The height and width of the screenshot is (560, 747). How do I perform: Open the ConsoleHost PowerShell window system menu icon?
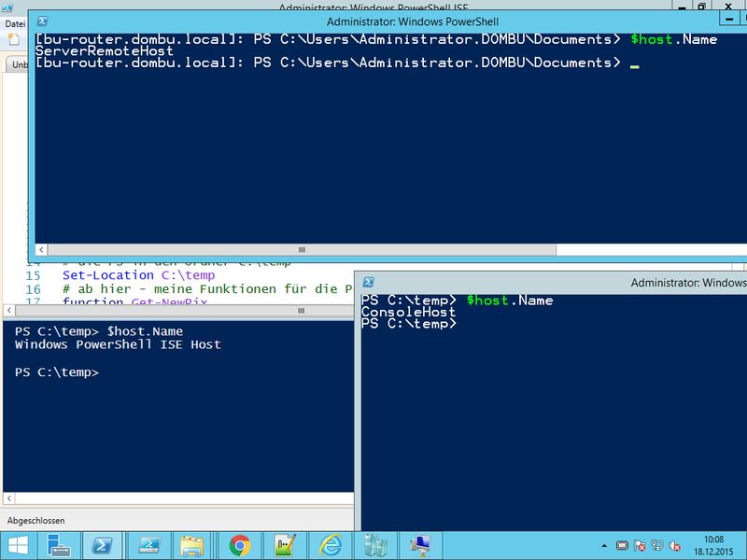tap(368, 282)
